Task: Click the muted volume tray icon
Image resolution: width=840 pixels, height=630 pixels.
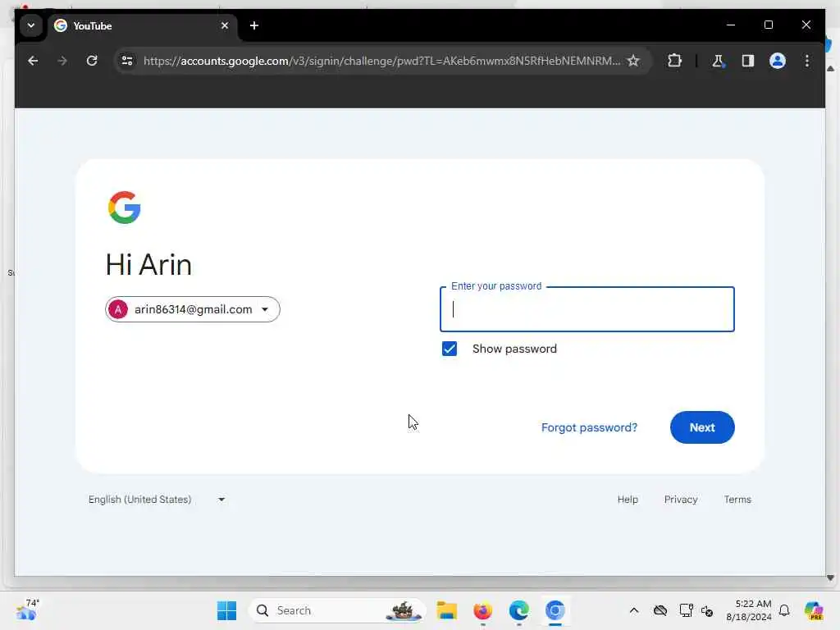Action: pos(707,610)
